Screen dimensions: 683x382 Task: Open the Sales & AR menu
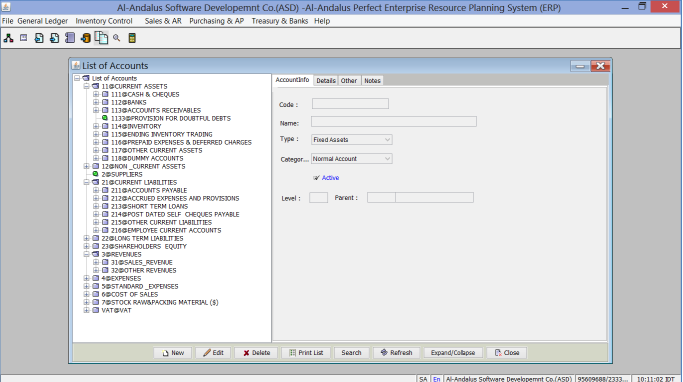[x=163, y=21]
